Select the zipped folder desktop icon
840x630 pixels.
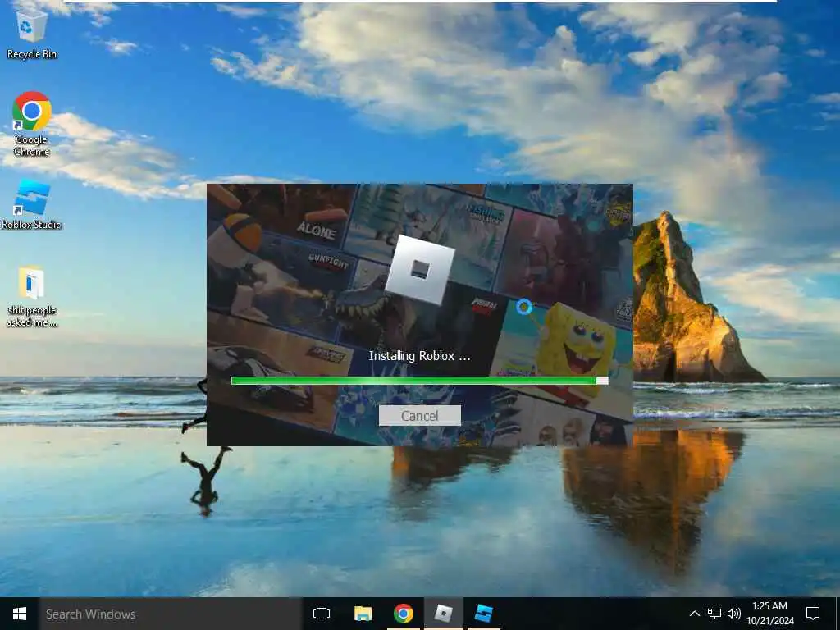(32, 297)
